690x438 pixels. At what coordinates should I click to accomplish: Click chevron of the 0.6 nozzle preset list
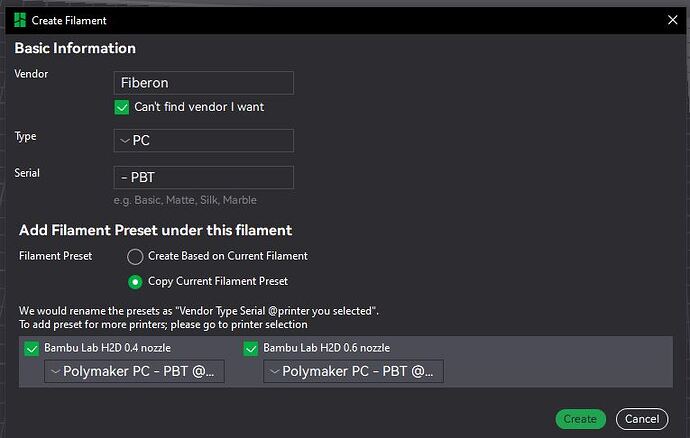coord(274,372)
